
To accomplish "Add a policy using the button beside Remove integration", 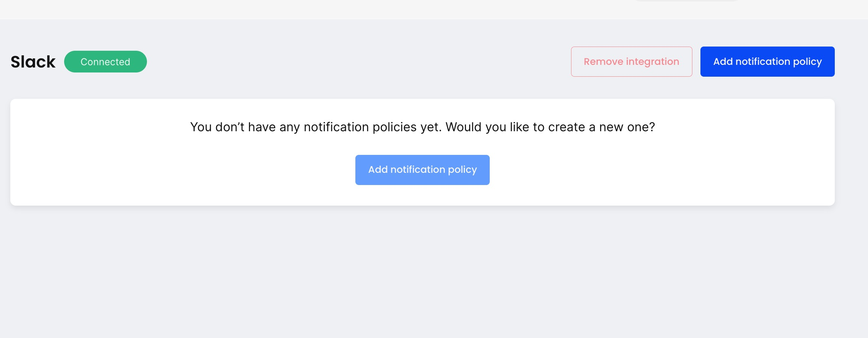I will pyautogui.click(x=767, y=61).
